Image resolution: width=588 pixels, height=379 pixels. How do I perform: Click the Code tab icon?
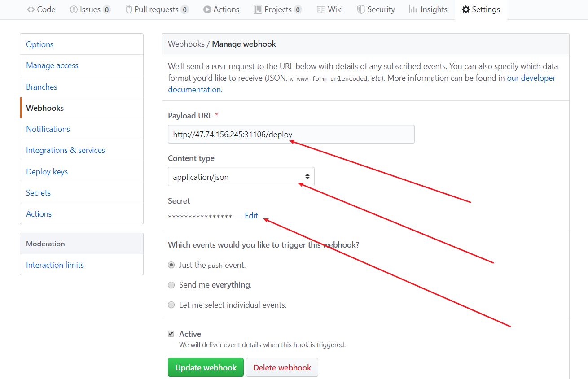[30, 9]
